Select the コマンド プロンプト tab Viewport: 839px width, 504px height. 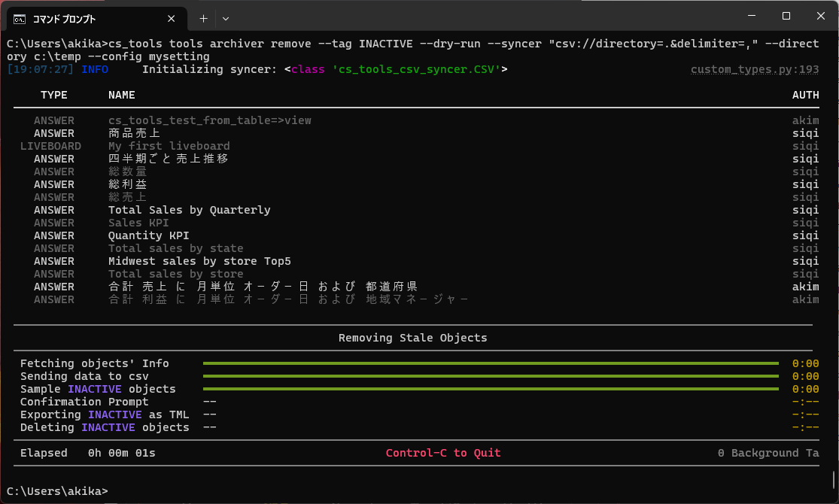pyautogui.click(x=83, y=18)
